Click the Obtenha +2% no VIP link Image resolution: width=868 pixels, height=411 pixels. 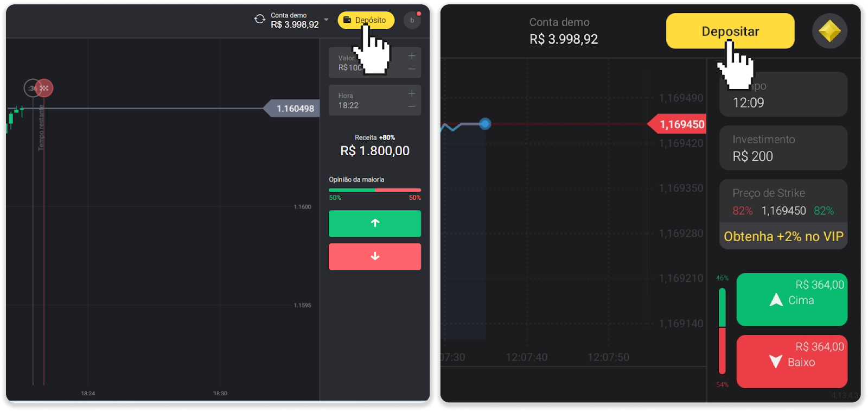coord(783,237)
